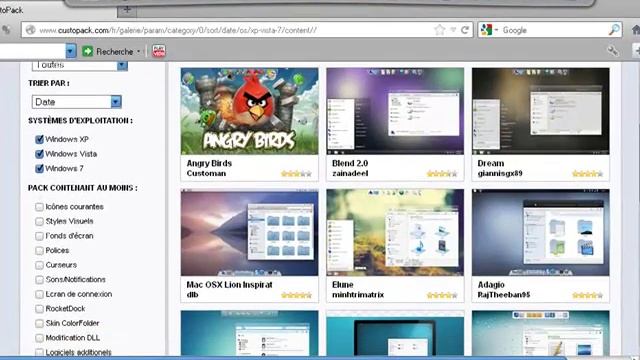
Task: Click the Blend 2.0 title link
Action: click(350, 163)
